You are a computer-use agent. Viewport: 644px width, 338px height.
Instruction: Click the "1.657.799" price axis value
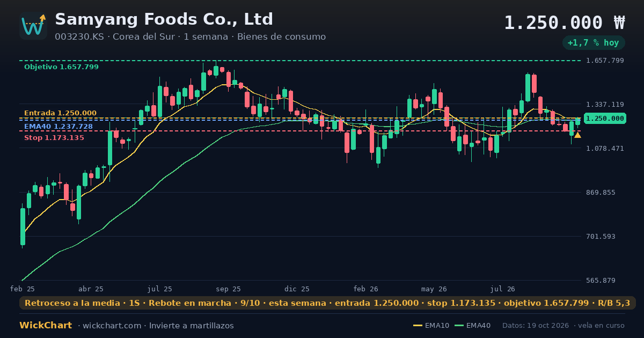click(605, 61)
